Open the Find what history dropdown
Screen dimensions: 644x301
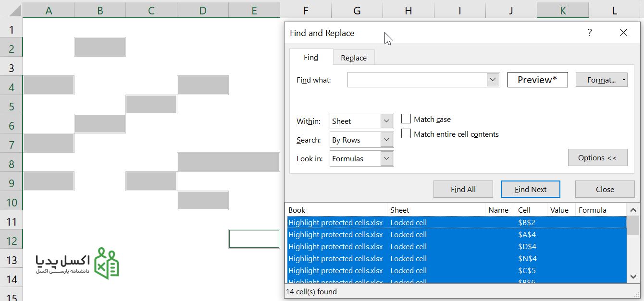tap(493, 80)
